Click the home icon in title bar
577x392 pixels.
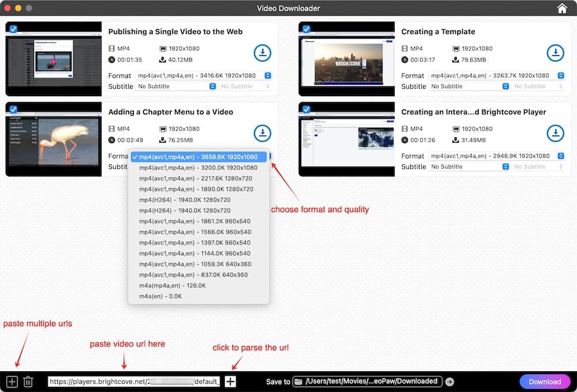coord(562,8)
